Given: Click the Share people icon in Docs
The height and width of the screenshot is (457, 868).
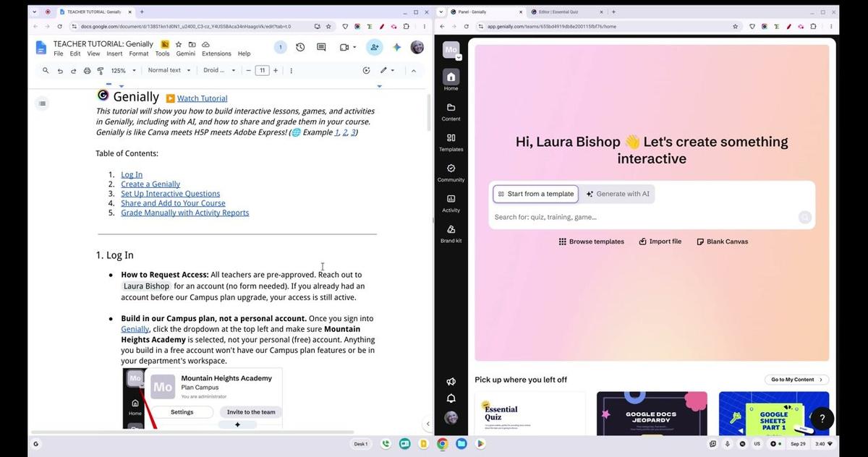Looking at the screenshot, I should pyautogui.click(x=374, y=47).
